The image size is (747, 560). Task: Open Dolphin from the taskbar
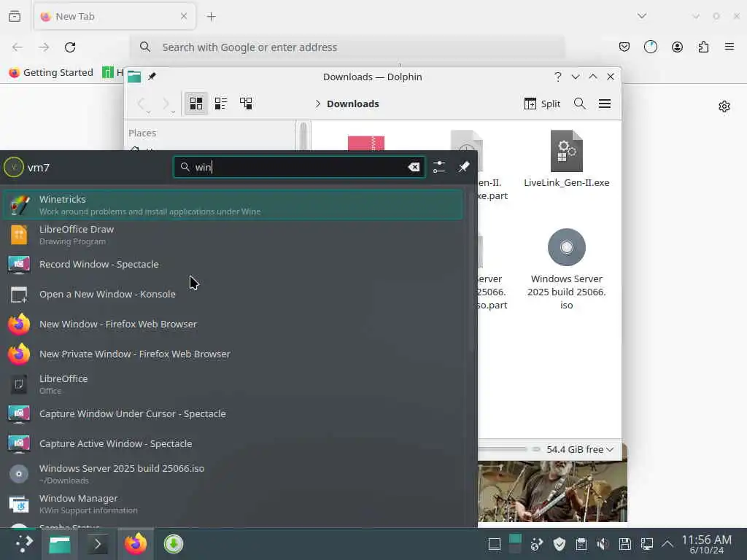[60, 544]
